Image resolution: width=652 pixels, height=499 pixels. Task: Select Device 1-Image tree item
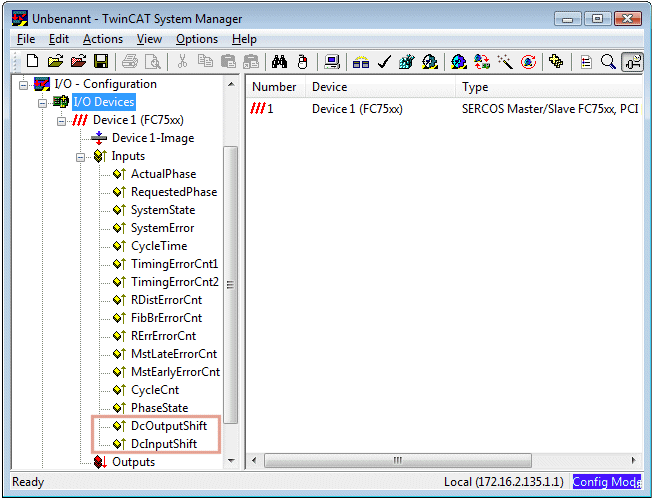tap(153, 138)
